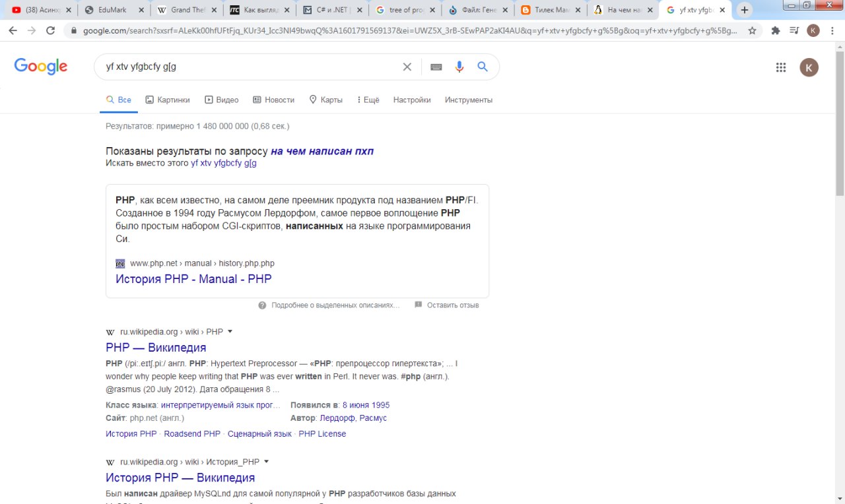The image size is (845, 504).
Task: Click 'Подробнее о выделенных описаниях' link
Action: click(x=335, y=305)
